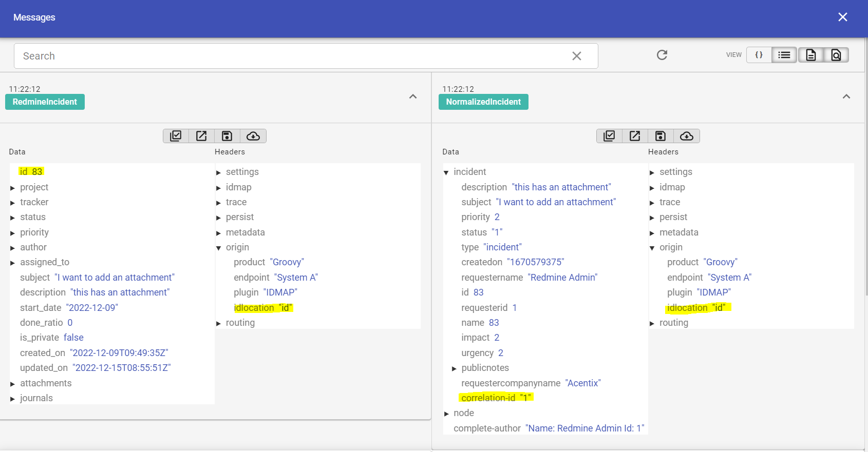Collapse the incident node in NormalizedIncident data
868x452 pixels.
tap(446, 172)
